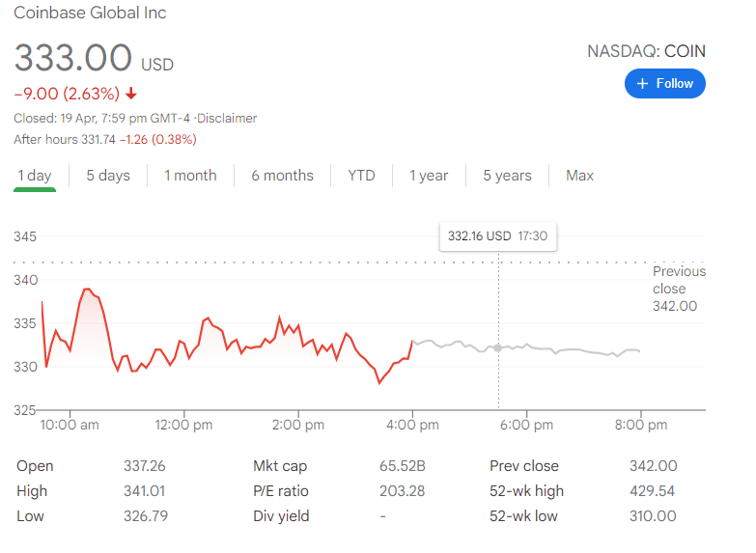Click the Open value 337.26
The width and height of the screenshot is (756, 553).
pyautogui.click(x=144, y=466)
